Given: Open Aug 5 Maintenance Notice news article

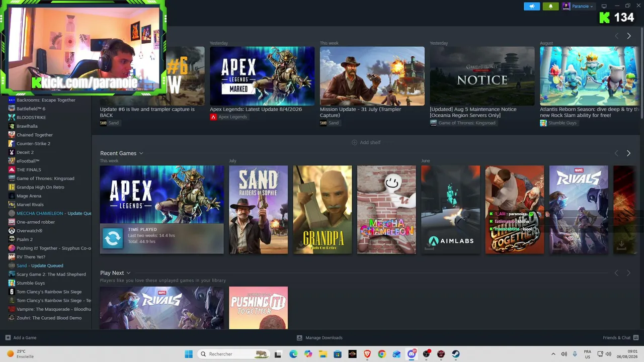Looking at the screenshot, I should tap(482, 76).
